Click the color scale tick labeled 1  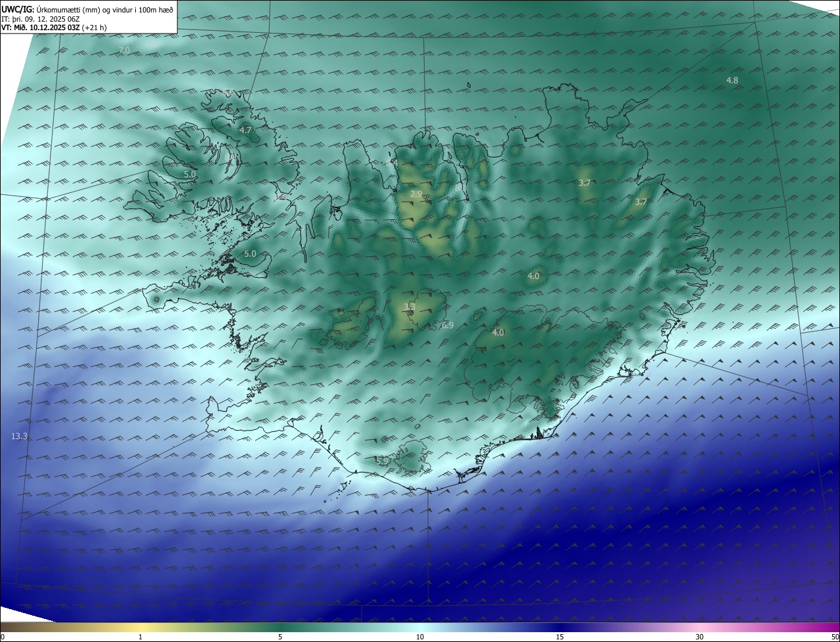tap(140, 637)
